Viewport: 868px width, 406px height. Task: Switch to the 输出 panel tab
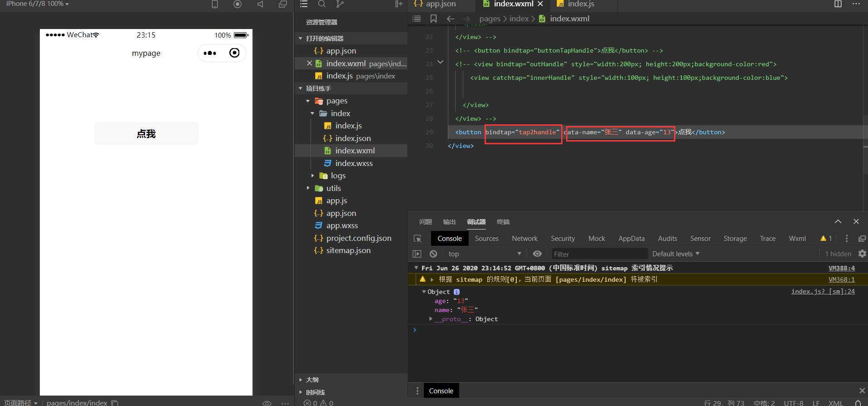click(449, 222)
